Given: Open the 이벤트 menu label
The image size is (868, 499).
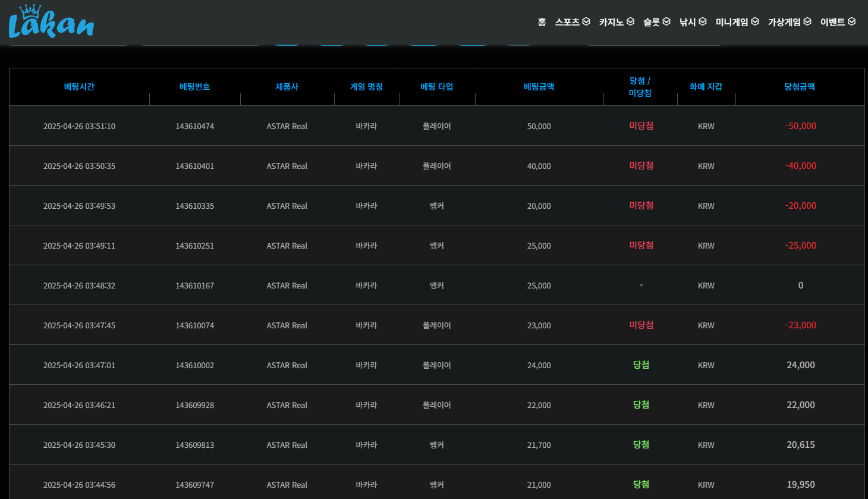Looking at the screenshot, I should 832,22.
